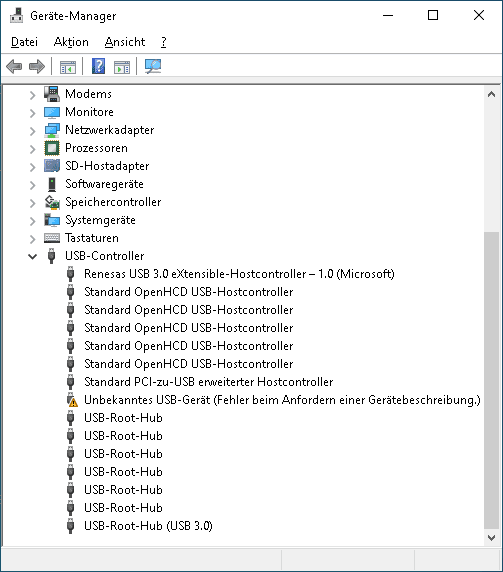Minimize the Geräte-Manager window
The image size is (503, 572).
click(388, 15)
